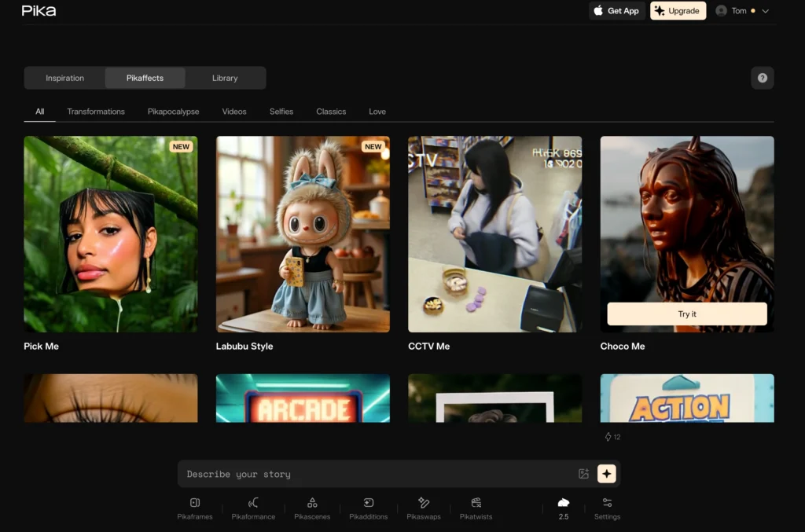Viewport: 805px width, 532px height.
Task: Filter effects by Transformations category
Action: point(96,112)
